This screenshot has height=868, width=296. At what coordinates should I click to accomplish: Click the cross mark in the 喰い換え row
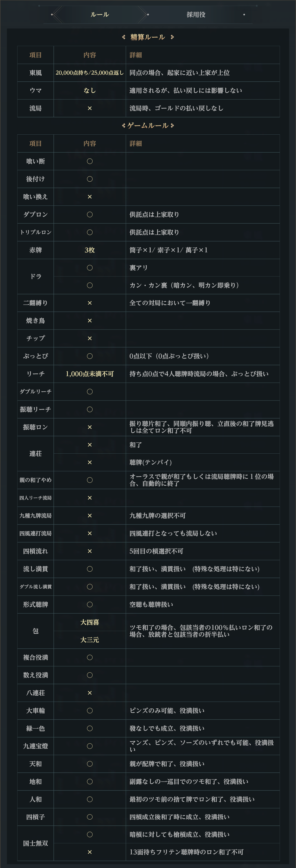pyautogui.click(x=90, y=197)
